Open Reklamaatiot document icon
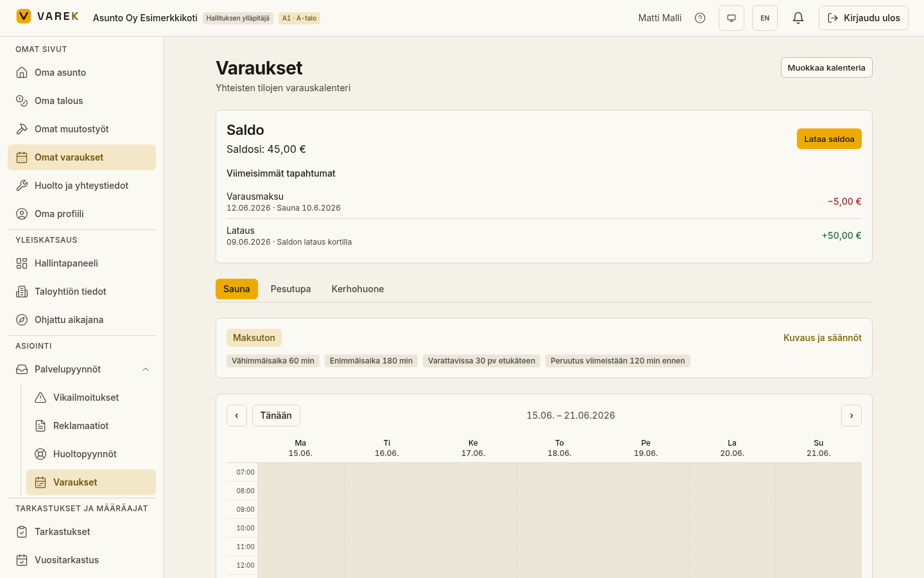The width and height of the screenshot is (924, 578). [x=40, y=426]
